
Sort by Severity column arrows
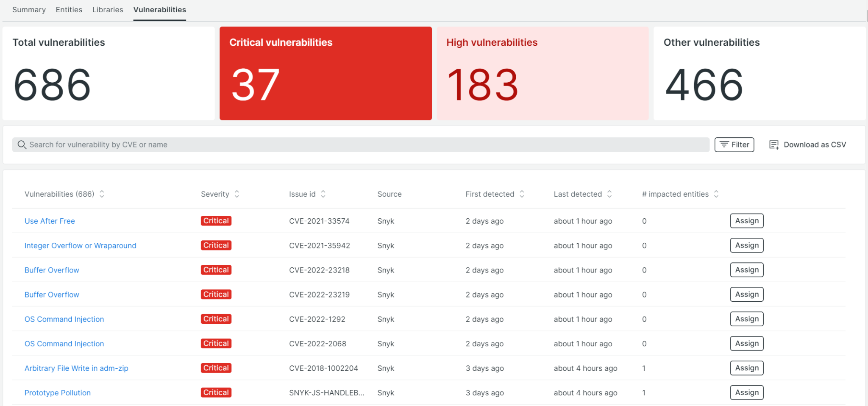pyautogui.click(x=237, y=194)
